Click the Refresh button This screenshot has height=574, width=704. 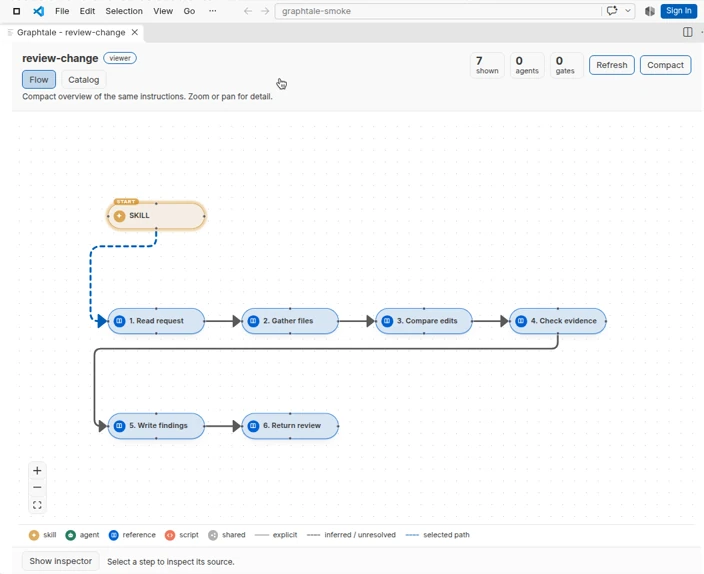(x=612, y=65)
